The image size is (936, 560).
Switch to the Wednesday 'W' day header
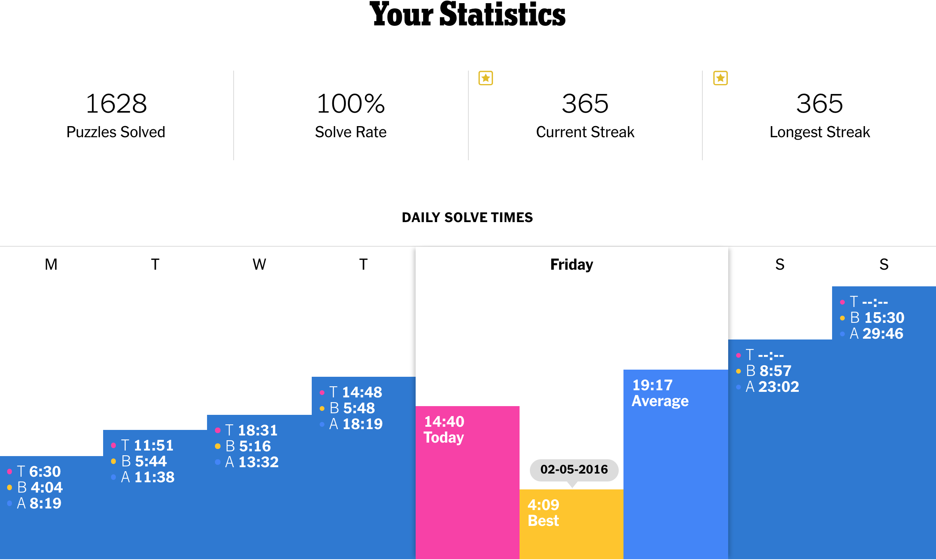pyautogui.click(x=259, y=264)
